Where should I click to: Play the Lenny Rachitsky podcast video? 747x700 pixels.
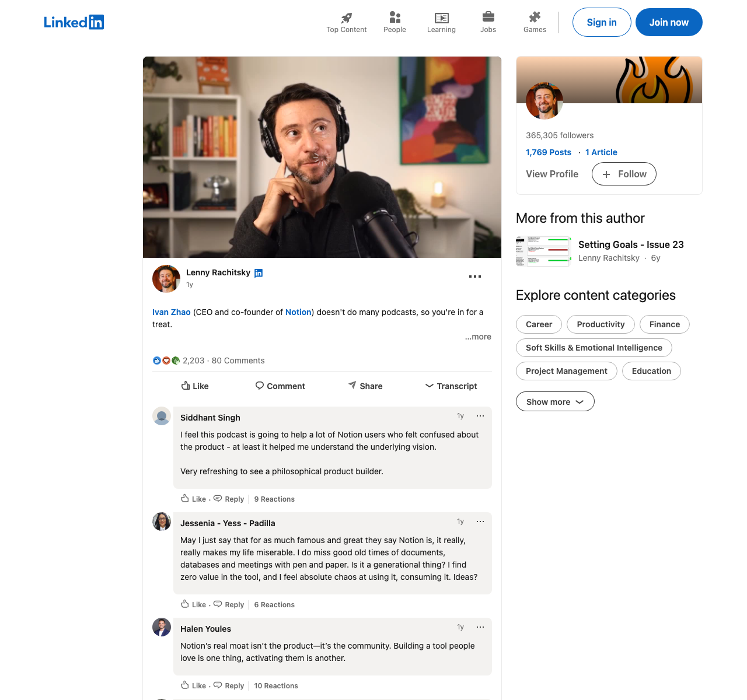(x=322, y=157)
